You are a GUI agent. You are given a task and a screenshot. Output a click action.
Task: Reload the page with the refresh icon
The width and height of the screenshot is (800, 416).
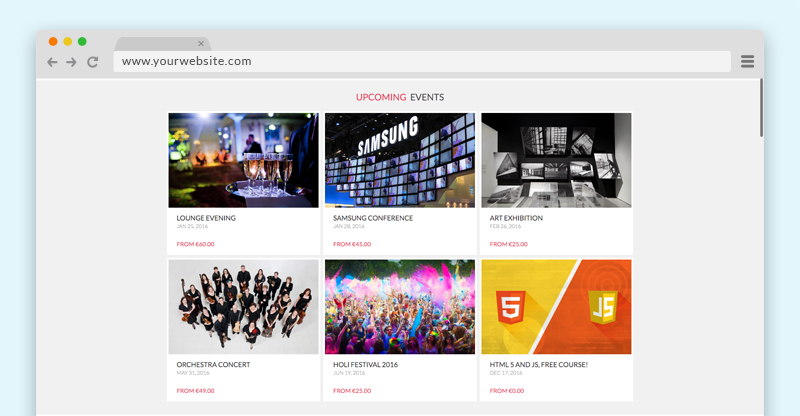(x=92, y=62)
